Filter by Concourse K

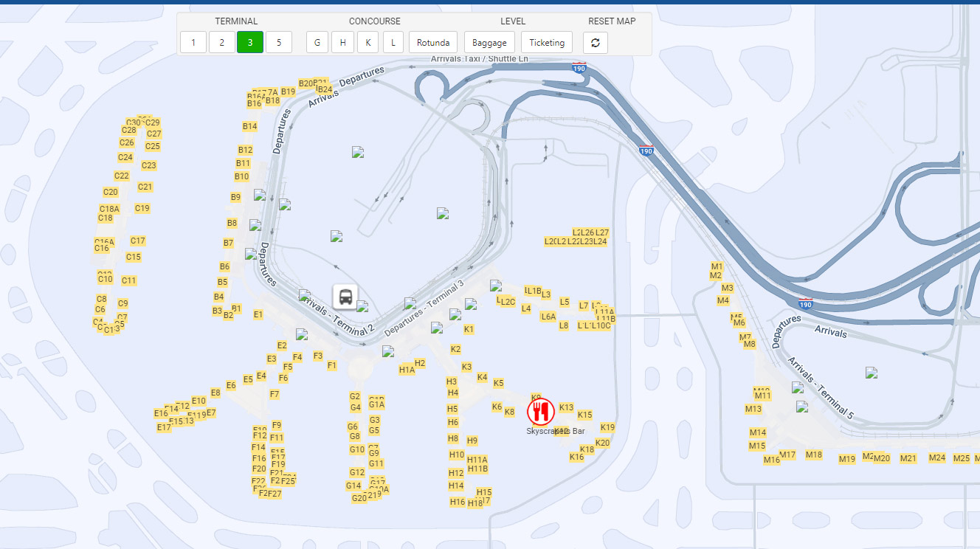tap(367, 43)
